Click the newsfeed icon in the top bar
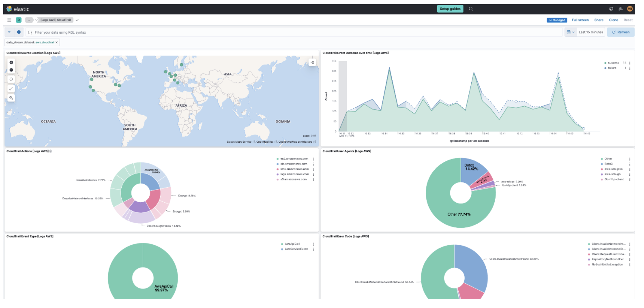Screen dimensions: 644x308 620,9
